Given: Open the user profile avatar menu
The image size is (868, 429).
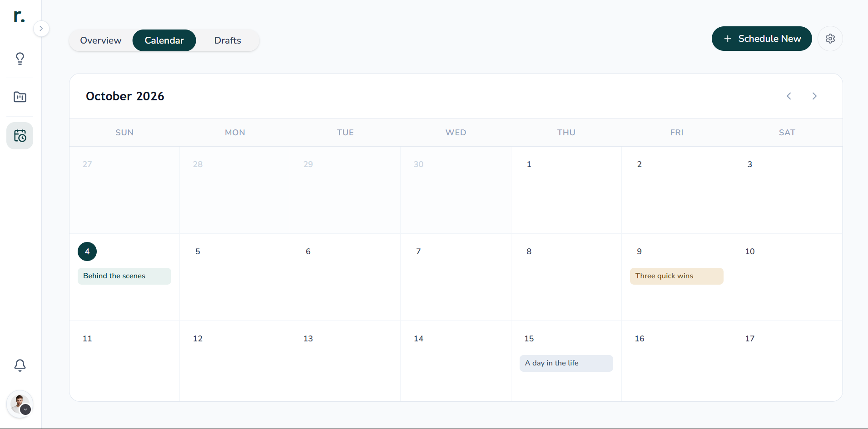Looking at the screenshot, I should tap(20, 404).
